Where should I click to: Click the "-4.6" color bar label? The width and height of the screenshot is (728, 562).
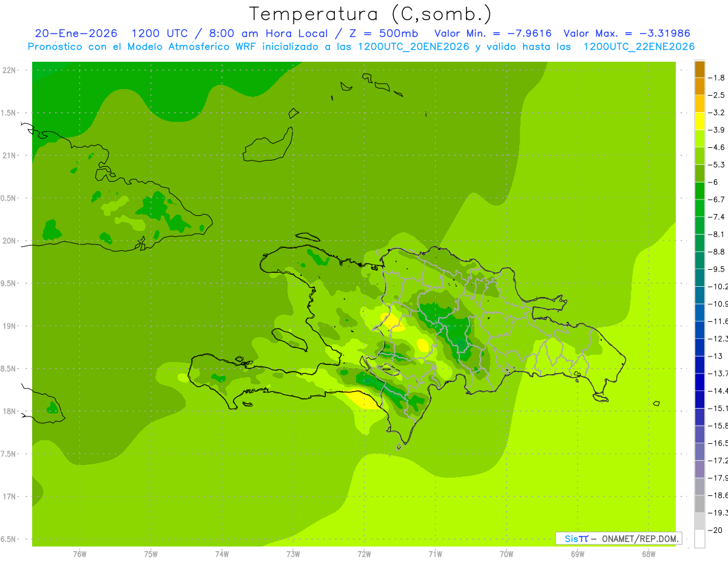(x=716, y=147)
